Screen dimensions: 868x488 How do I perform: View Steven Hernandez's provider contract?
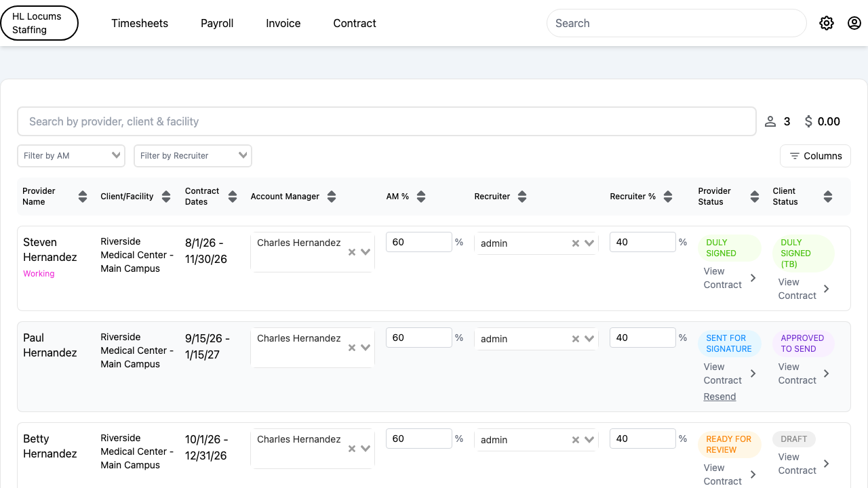coord(730,278)
